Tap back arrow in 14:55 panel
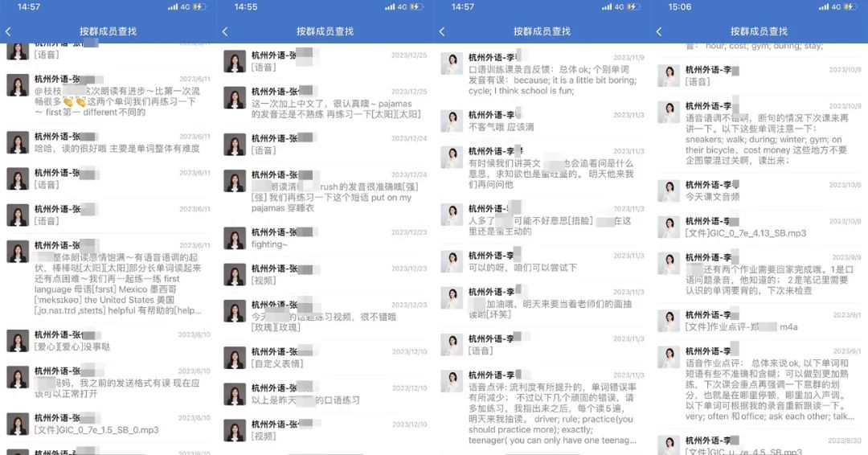Screen dimensions: 868x455 [225, 31]
